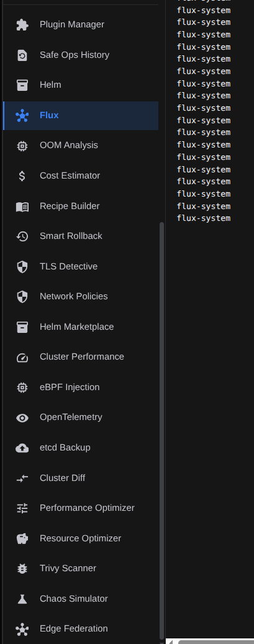Open Edge Federation
The image size is (254, 644).
(81, 629)
